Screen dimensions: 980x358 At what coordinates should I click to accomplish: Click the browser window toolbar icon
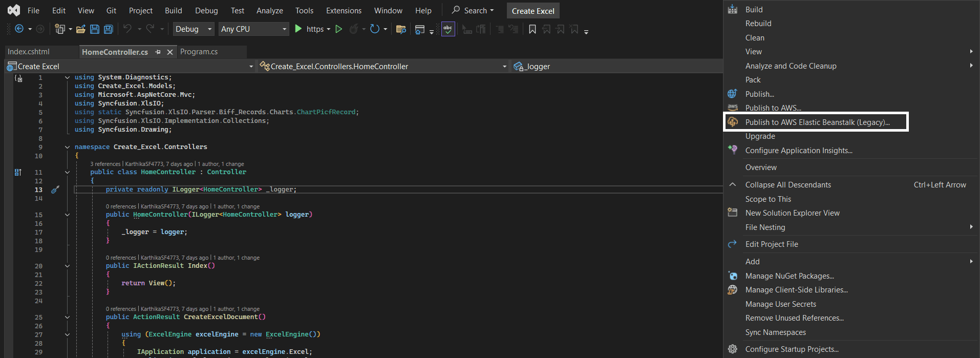[420, 29]
